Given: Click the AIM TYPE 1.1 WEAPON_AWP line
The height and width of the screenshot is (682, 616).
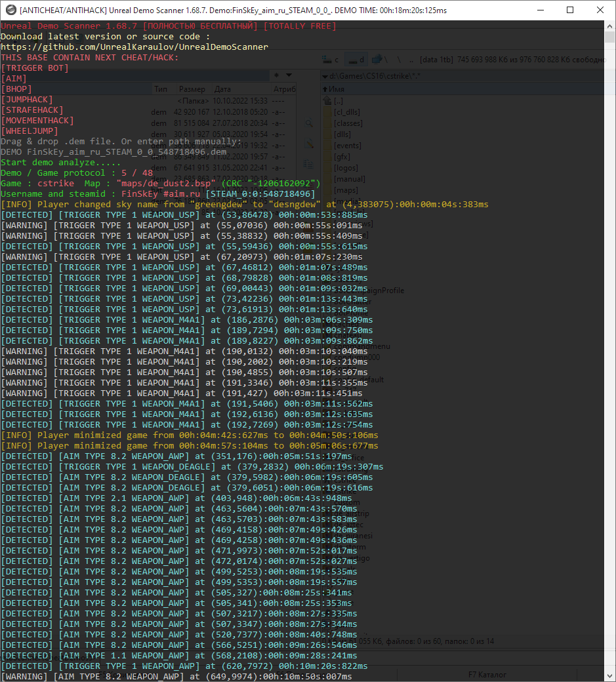Looking at the screenshot, I should tap(179, 656).
